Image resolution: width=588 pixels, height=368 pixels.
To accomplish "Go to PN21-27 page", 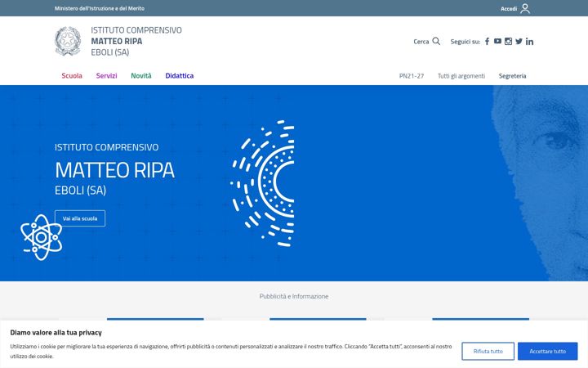I will 412,76.
